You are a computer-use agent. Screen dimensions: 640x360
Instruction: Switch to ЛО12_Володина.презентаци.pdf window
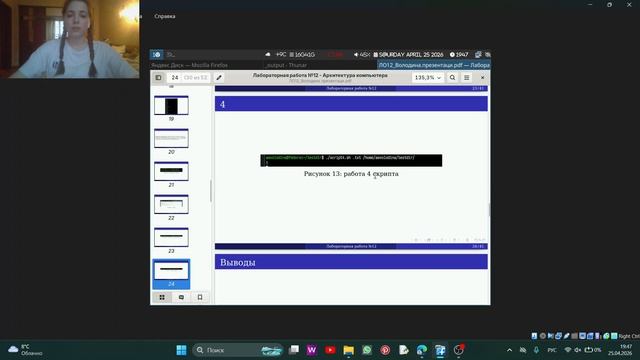(x=434, y=65)
